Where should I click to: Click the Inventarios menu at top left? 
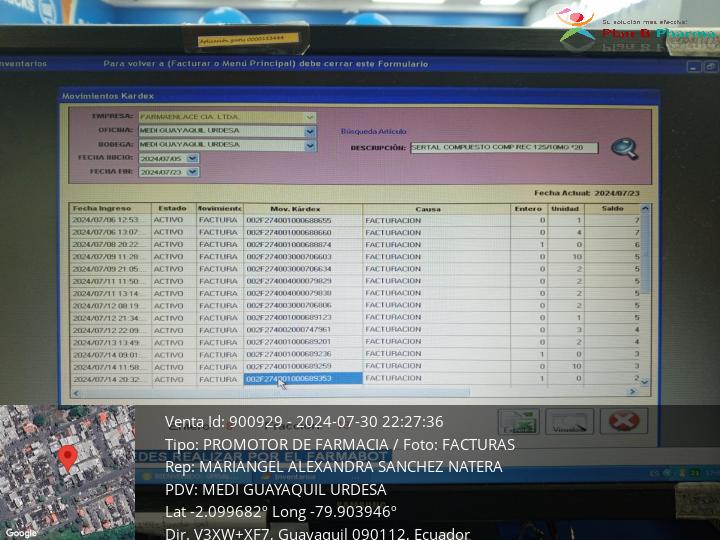click(x=23, y=64)
